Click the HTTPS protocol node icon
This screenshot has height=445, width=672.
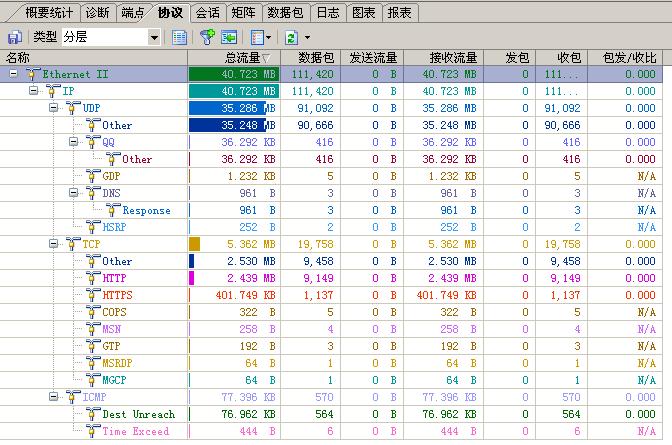[x=93, y=295]
